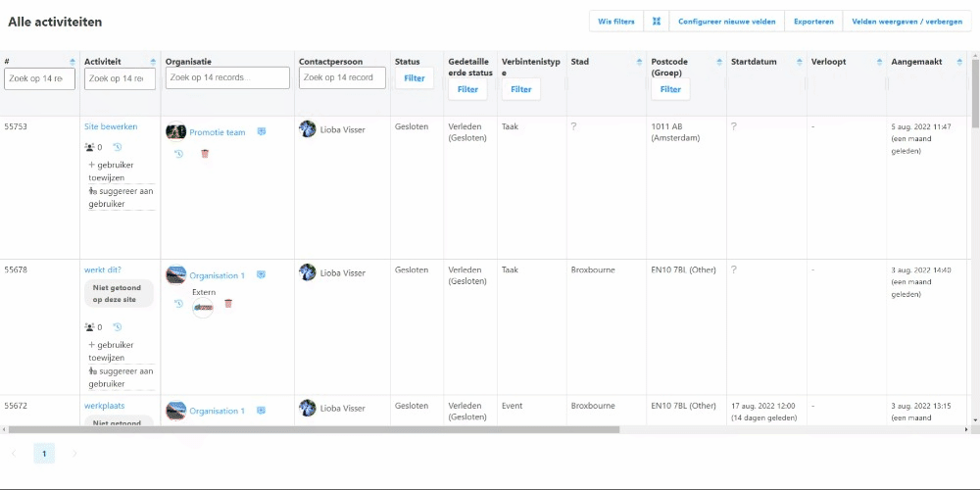Open the Site bewerken activity link
This screenshot has height=490, width=980.
point(111,126)
